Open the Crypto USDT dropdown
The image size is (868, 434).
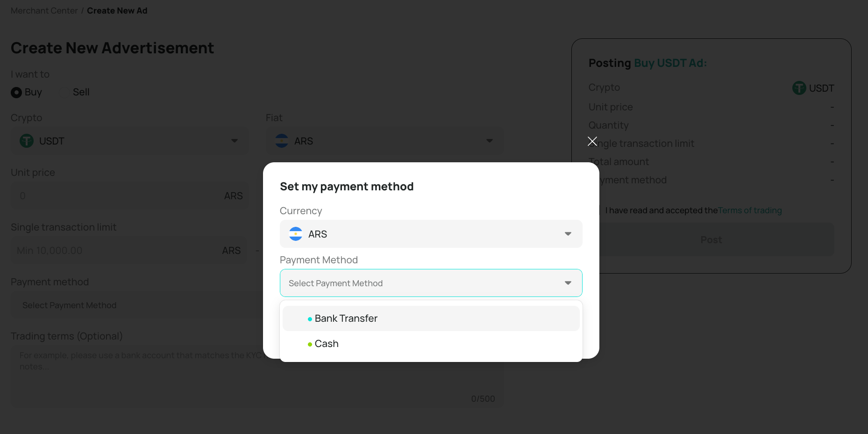[x=130, y=141]
